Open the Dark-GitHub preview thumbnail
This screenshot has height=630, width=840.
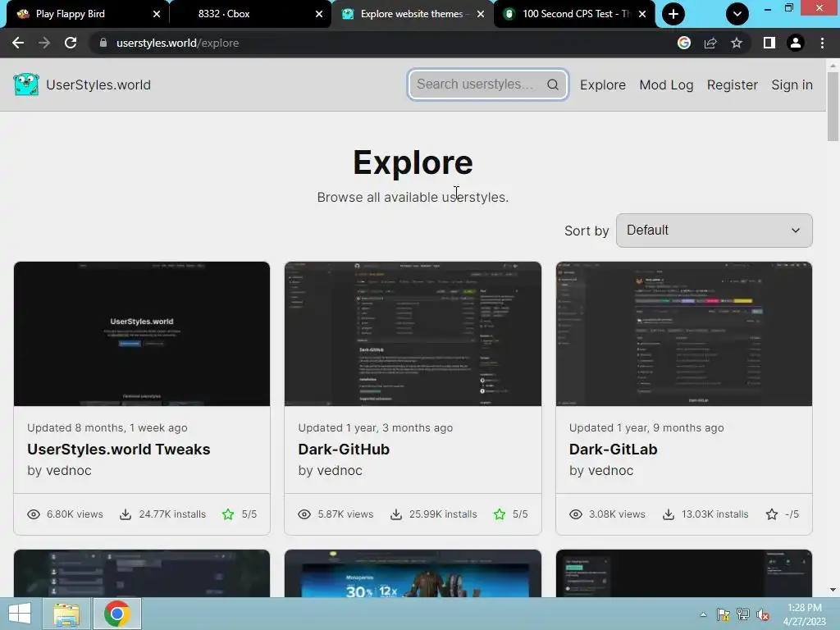click(413, 334)
